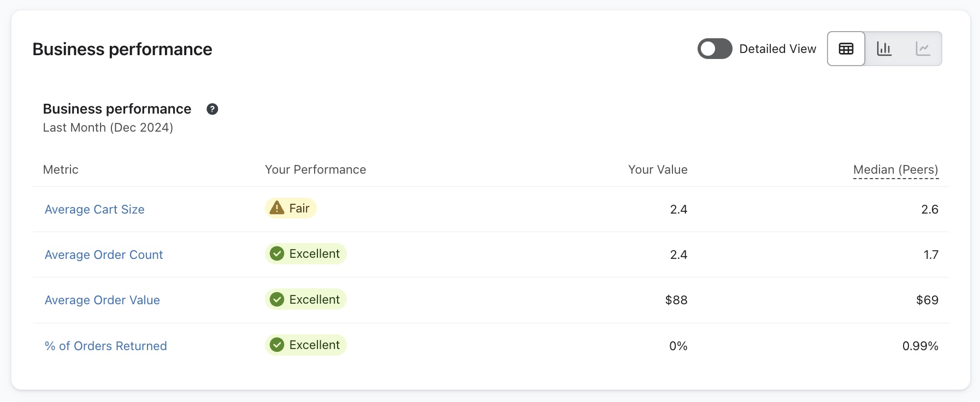
Task: Click the Your Value column header
Action: [657, 170]
